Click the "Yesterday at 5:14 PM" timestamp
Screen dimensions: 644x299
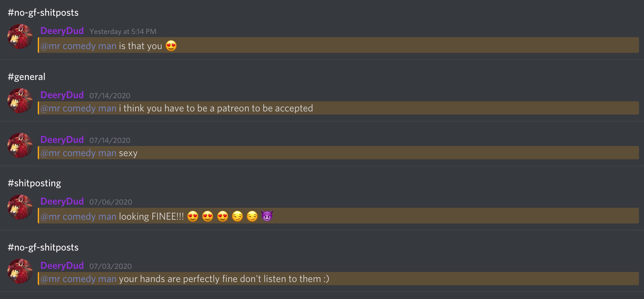click(123, 31)
